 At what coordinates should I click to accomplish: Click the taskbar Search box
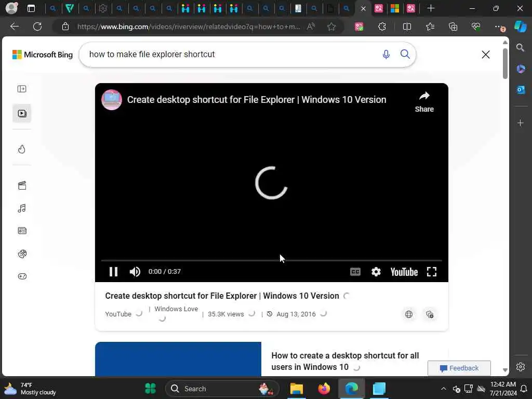click(x=222, y=389)
